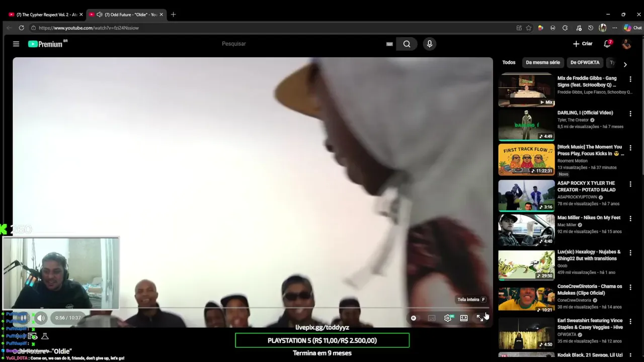Click the 0:56 / 10:37 time display
This screenshot has height=362, width=644.
68,318
